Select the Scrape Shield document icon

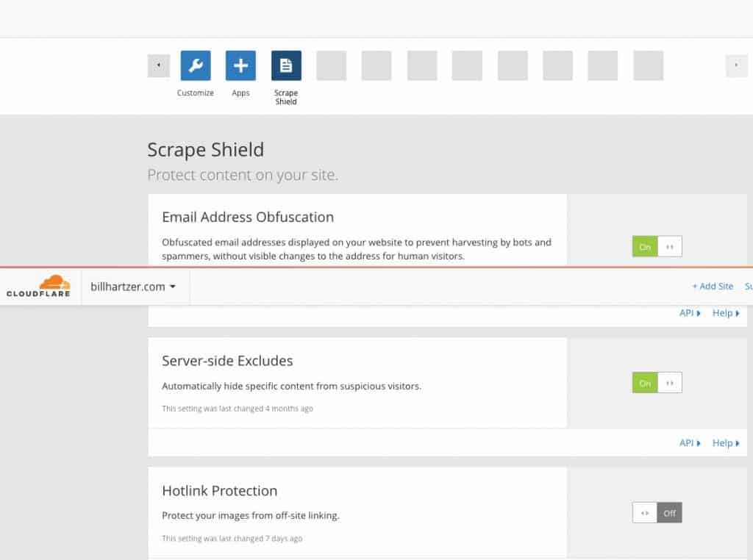point(286,65)
